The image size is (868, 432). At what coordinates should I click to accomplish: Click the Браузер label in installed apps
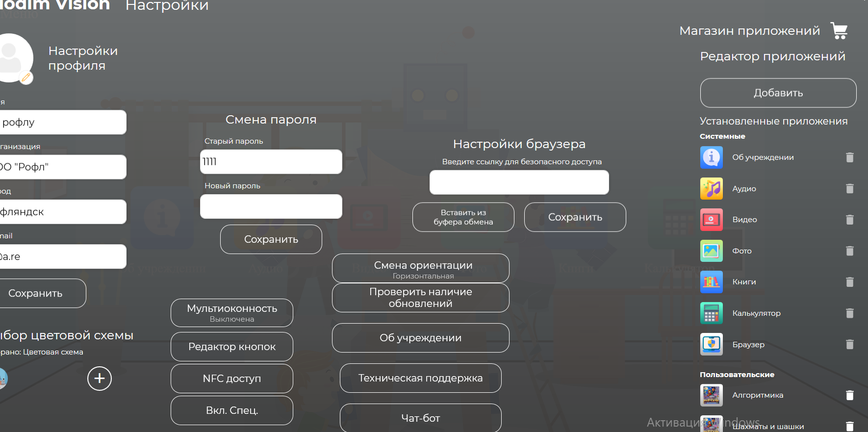[748, 345]
